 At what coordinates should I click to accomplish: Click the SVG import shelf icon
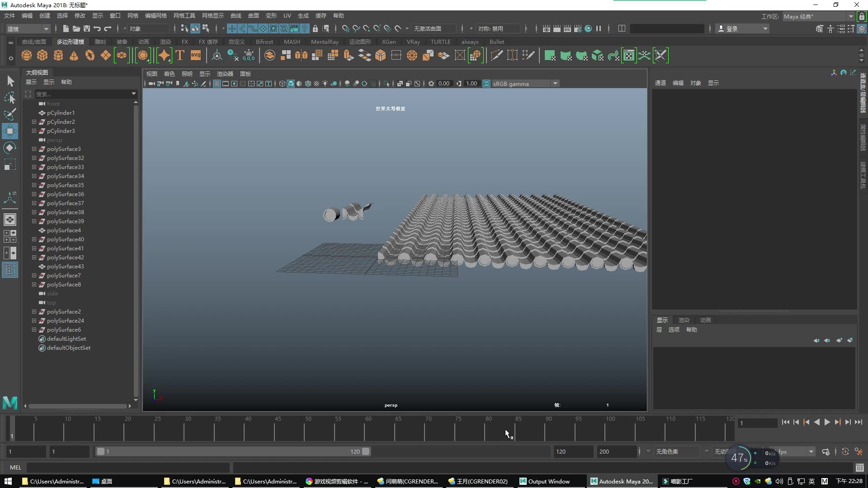196,56
